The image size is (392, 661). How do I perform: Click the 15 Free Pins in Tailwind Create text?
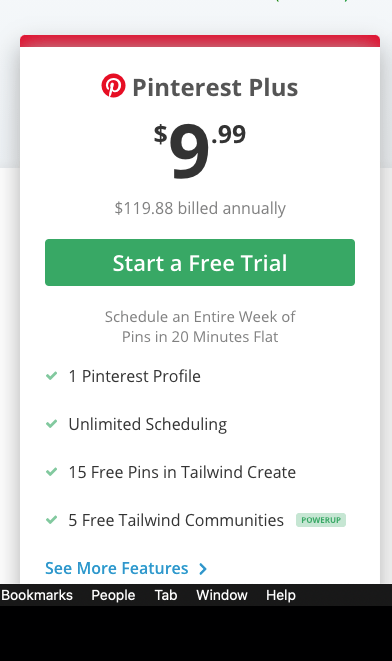tap(182, 472)
